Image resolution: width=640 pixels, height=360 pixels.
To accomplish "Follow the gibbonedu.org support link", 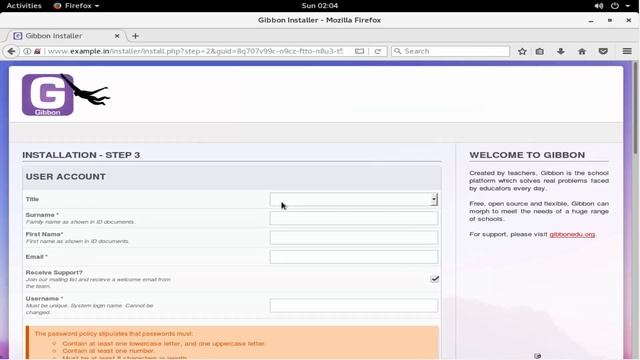I will click(x=572, y=234).
